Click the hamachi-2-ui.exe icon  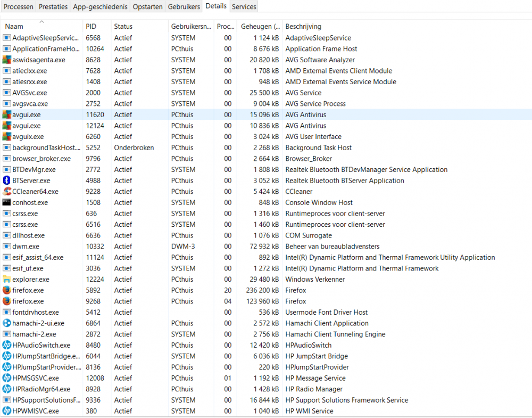pyautogui.click(x=7, y=323)
